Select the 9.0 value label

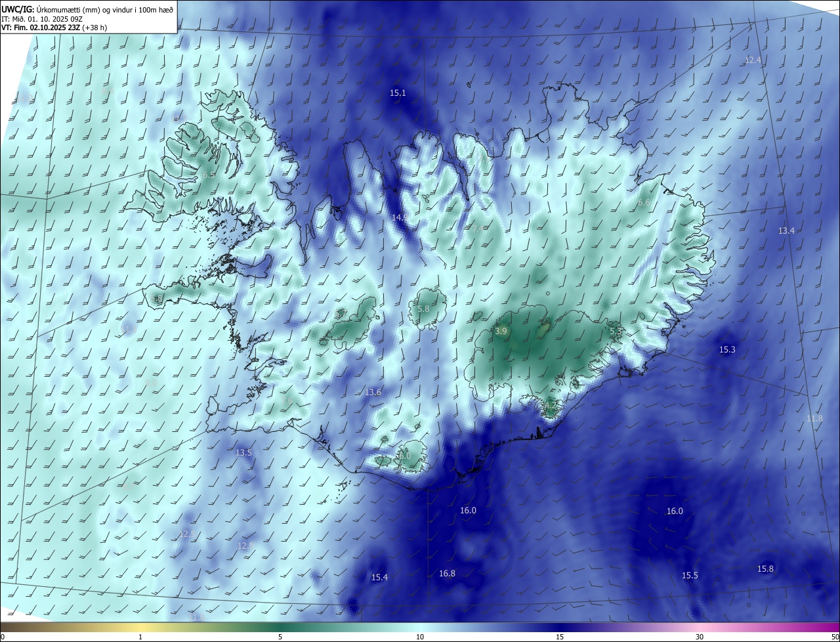pos(151,383)
